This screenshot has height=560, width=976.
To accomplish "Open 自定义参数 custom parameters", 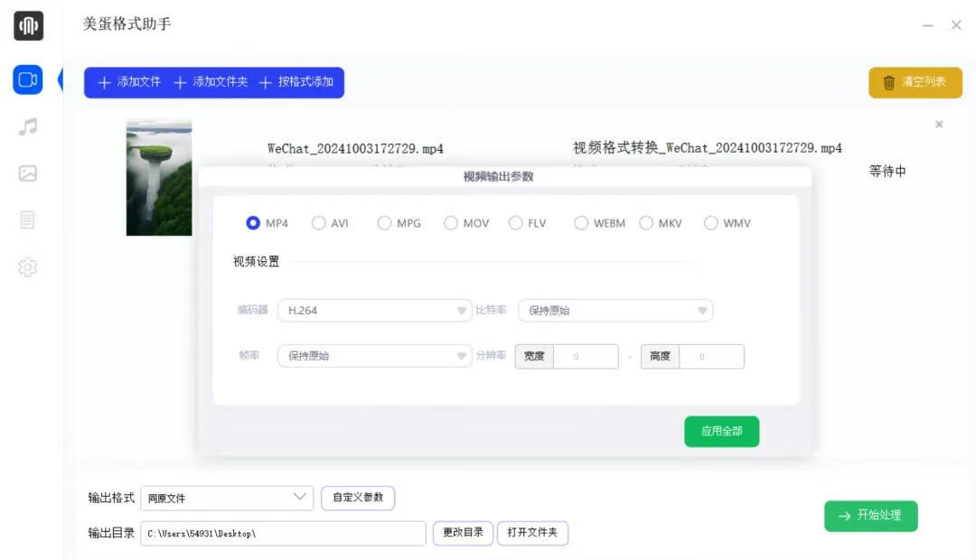I will pyautogui.click(x=358, y=498).
